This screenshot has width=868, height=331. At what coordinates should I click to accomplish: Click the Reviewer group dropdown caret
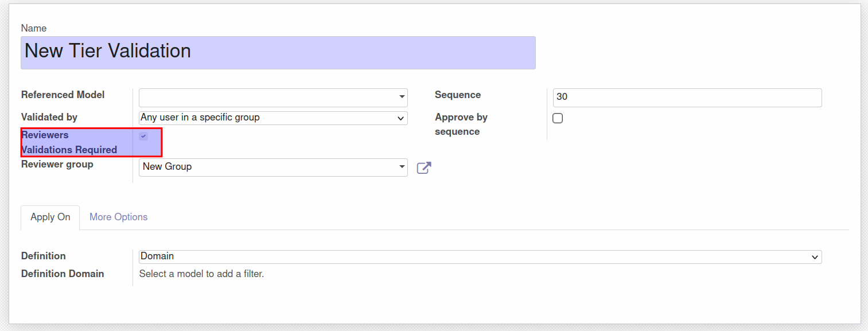(x=402, y=167)
